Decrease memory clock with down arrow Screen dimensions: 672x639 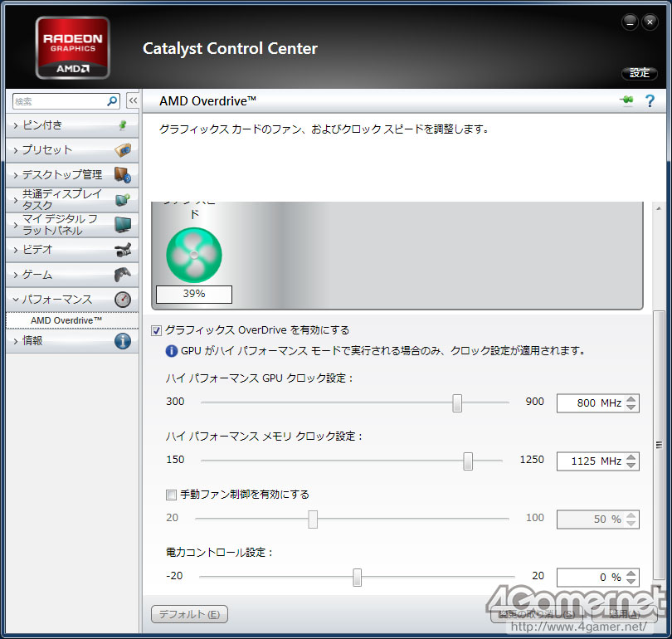pos(631,466)
